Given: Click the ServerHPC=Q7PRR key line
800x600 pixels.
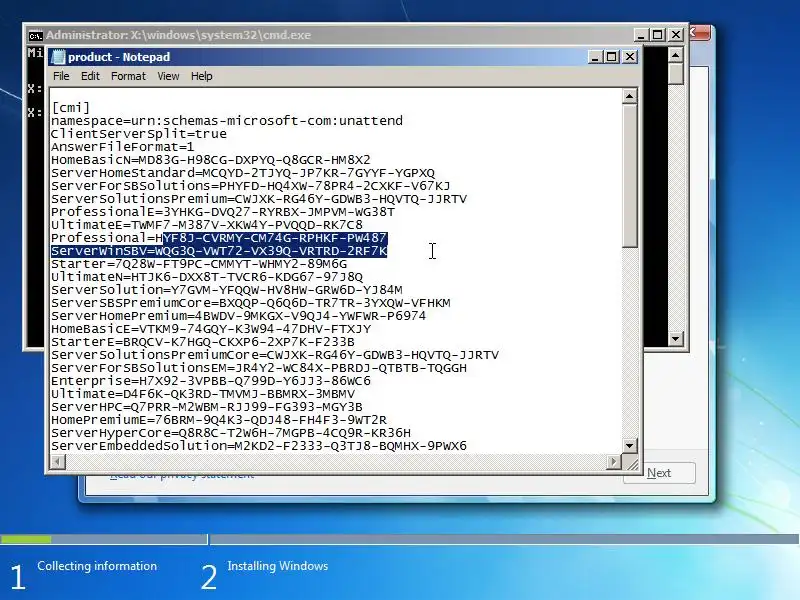Looking at the screenshot, I should [207, 407].
